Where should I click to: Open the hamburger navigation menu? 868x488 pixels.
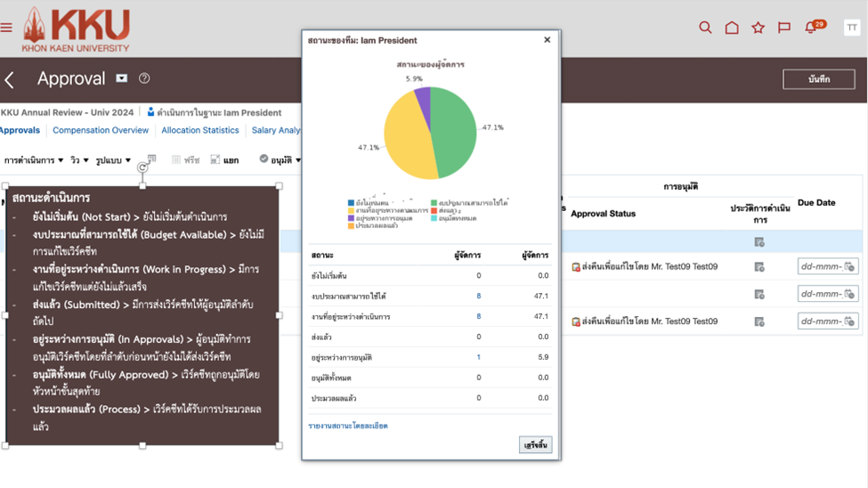coord(6,28)
